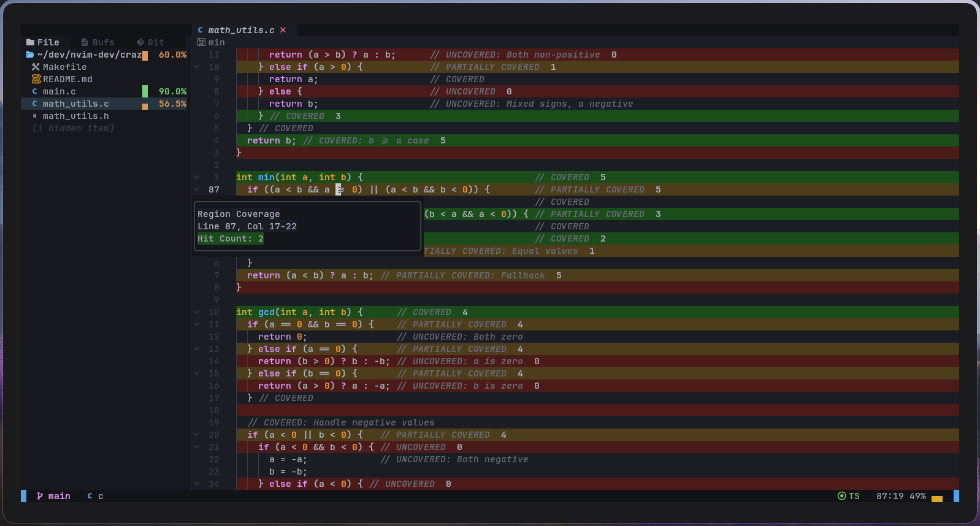
Task: Switch to the Bufs tab in sidebar
Action: [x=98, y=42]
